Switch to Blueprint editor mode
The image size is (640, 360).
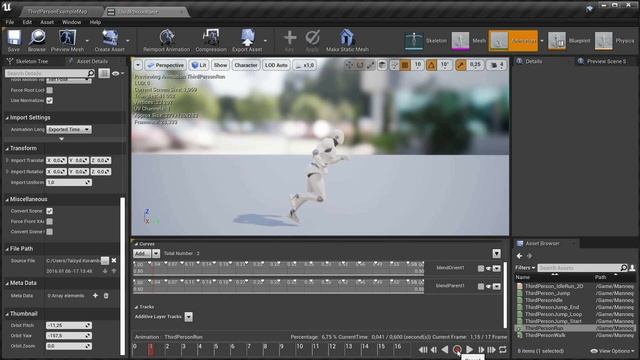click(x=570, y=41)
